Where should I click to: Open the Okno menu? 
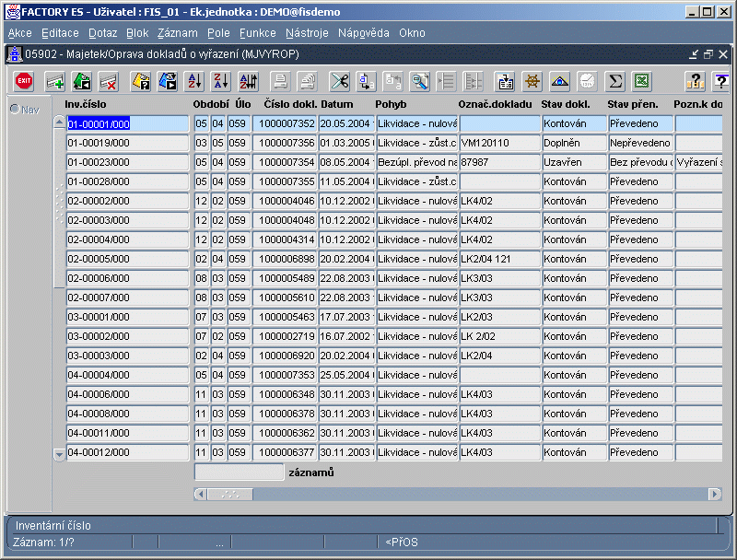point(412,33)
